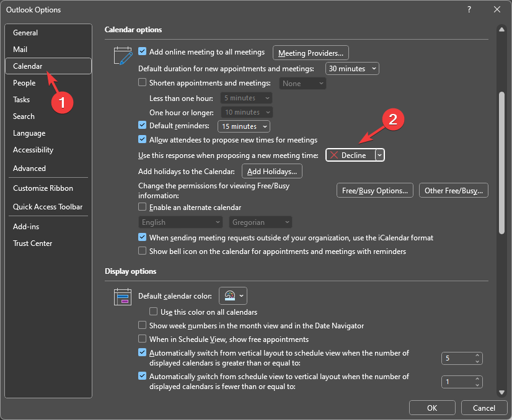This screenshot has width=512, height=420.
Task: Toggle the Default reminders checkbox
Action: (x=142, y=125)
